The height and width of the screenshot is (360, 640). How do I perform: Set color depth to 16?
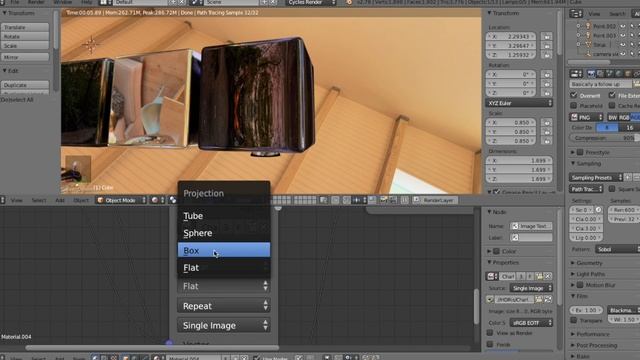click(x=629, y=128)
